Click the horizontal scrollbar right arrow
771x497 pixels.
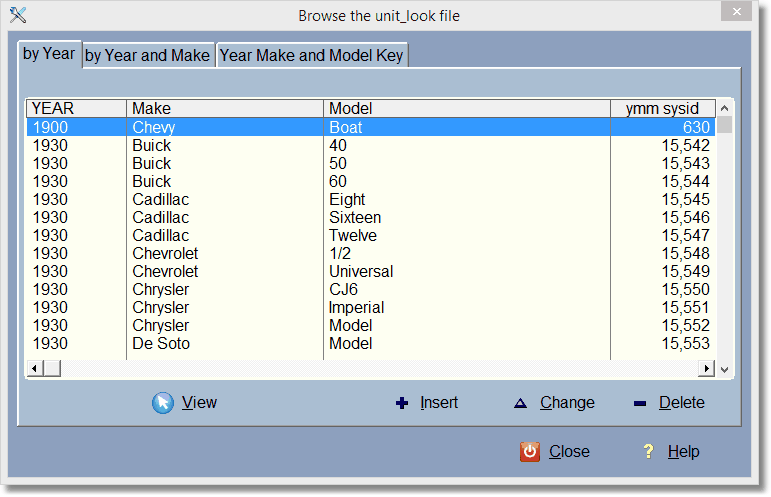pos(707,368)
